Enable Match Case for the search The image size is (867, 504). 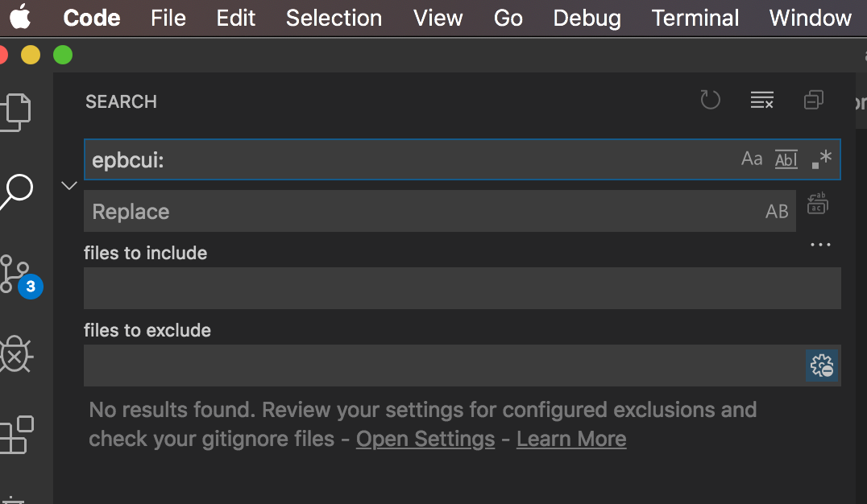coord(752,159)
